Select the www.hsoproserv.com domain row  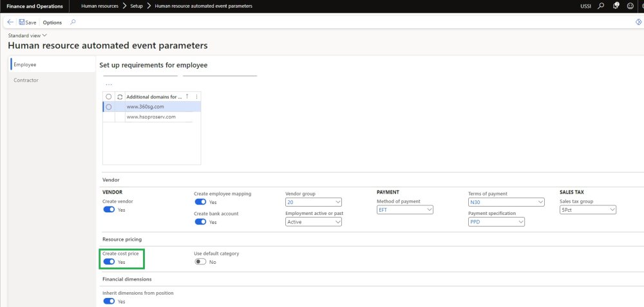click(x=151, y=116)
